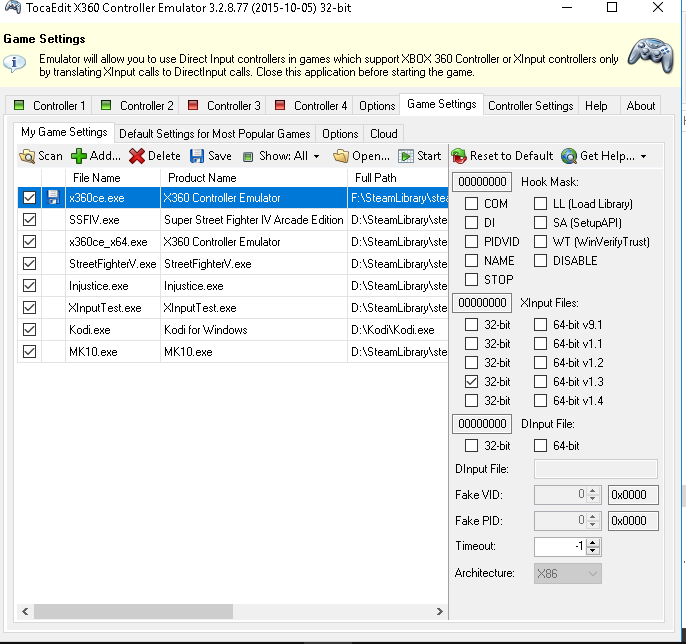Switch to the Controller 1 tab

pos(49,105)
